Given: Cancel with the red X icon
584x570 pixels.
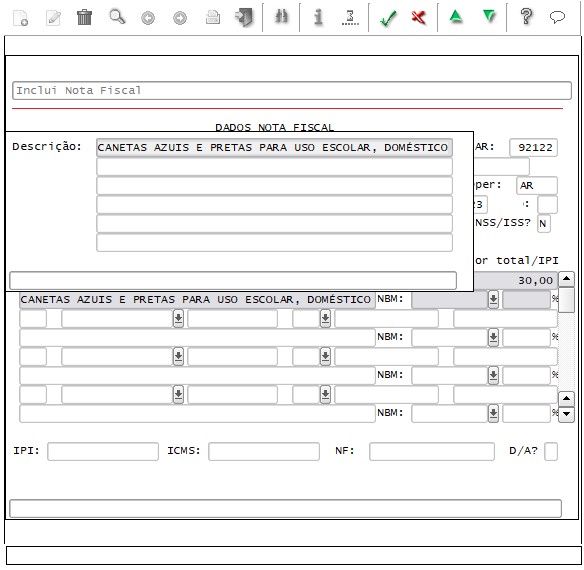Looking at the screenshot, I should [419, 18].
